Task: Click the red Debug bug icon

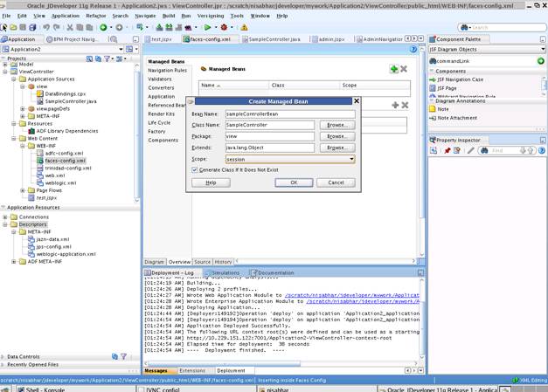Action: tap(224, 27)
